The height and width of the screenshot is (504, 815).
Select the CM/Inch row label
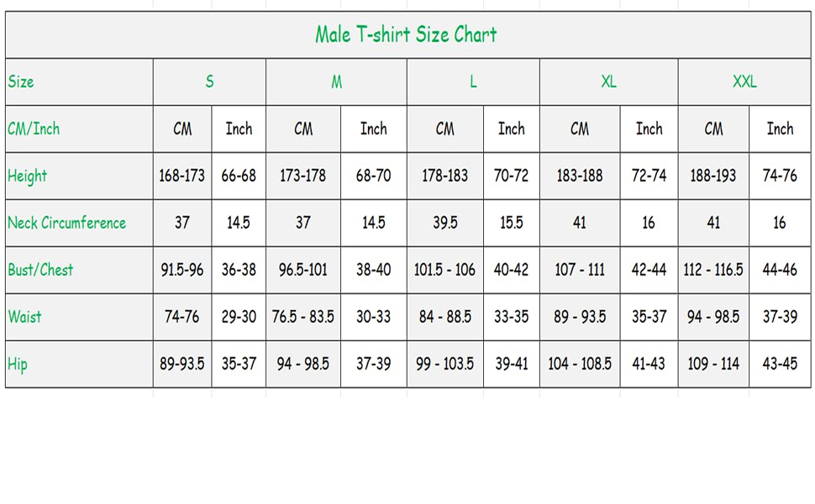[34, 129]
